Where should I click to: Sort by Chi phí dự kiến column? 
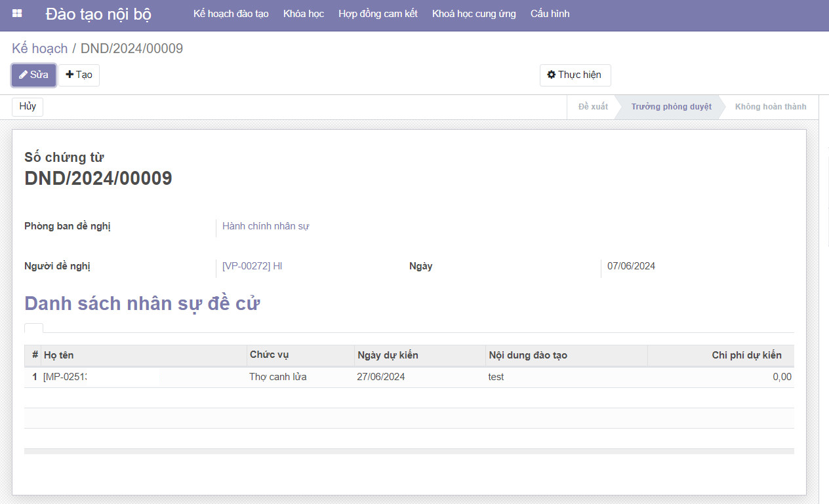(x=746, y=355)
